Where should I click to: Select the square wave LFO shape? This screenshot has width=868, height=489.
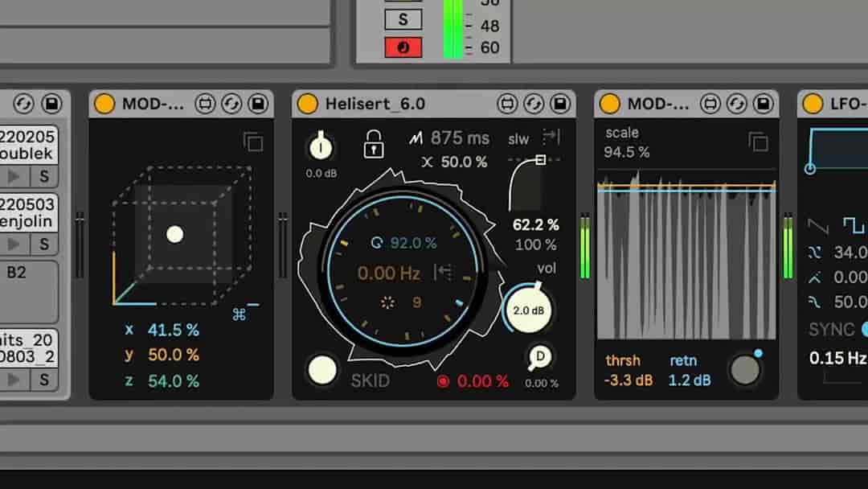point(854,224)
